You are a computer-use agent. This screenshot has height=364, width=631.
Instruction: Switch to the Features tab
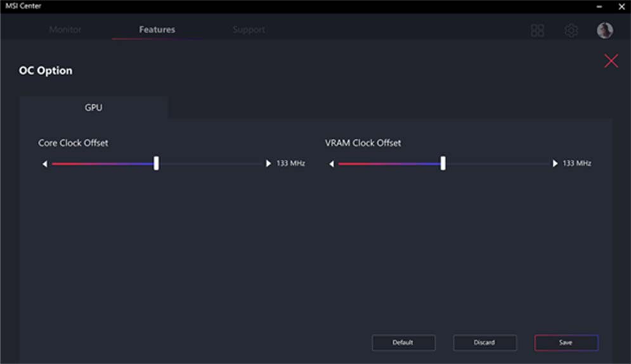click(x=157, y=30)
